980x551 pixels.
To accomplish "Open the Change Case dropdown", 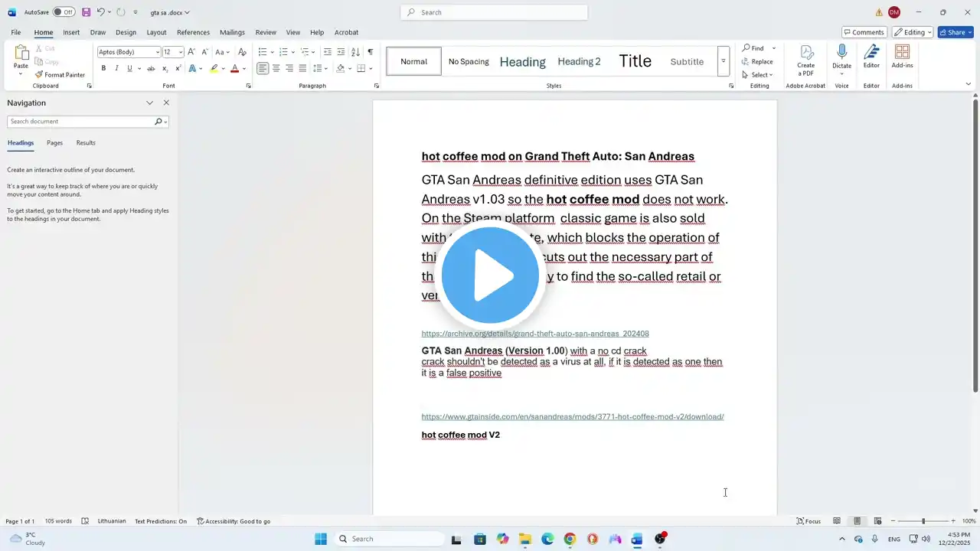I will (221, 52).
